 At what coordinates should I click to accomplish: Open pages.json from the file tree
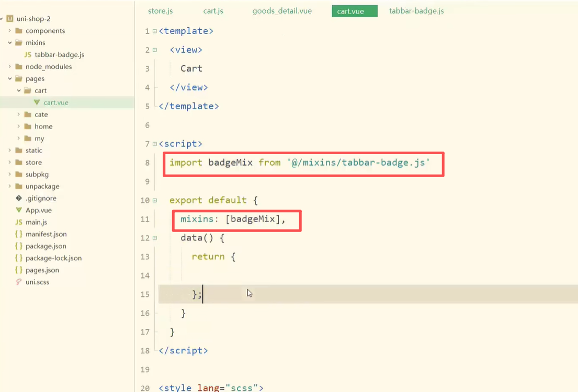click(42, 270)
